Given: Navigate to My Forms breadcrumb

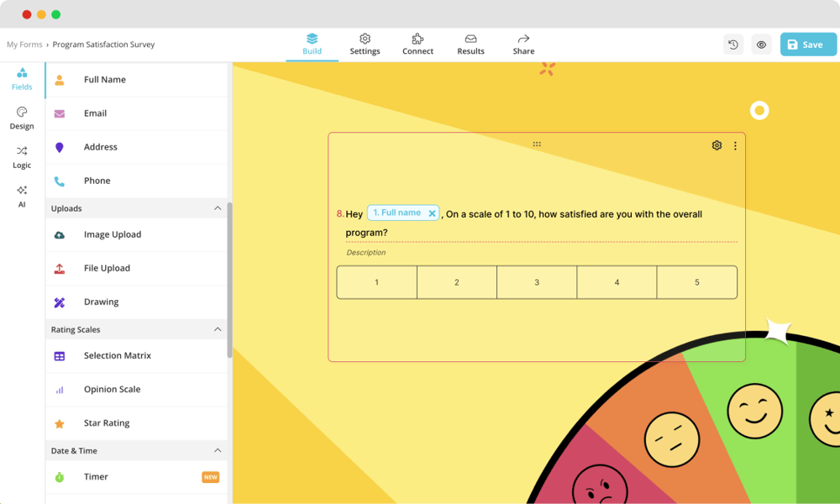Looking at the screenshot, I should [24, 45].
